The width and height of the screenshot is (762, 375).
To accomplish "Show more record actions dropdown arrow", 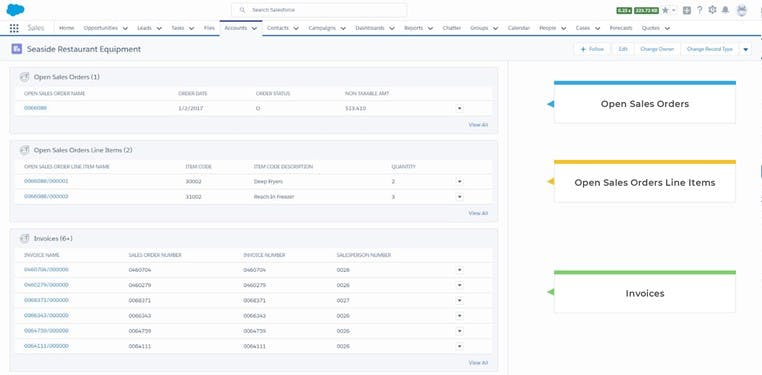I will click(x=746, y=49).
